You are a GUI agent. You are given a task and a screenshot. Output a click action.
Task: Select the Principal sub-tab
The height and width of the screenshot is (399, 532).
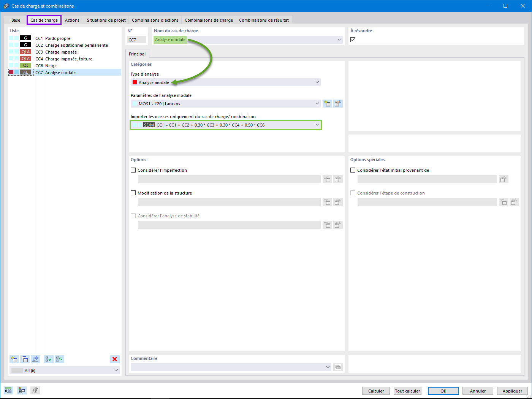pyautogui.click(x=137, y=54)
